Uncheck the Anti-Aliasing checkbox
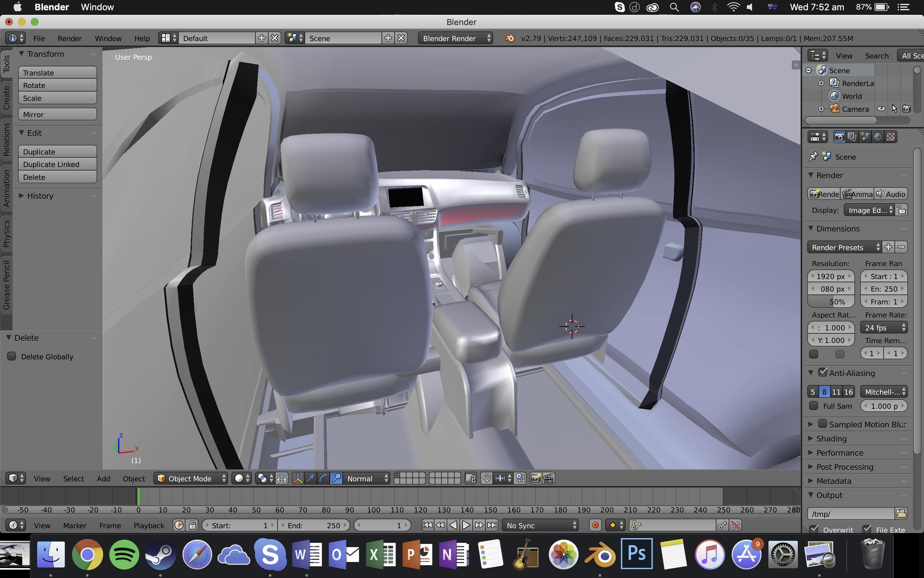The height and width of the screenshot is (578, 924). tap(823, 372)
